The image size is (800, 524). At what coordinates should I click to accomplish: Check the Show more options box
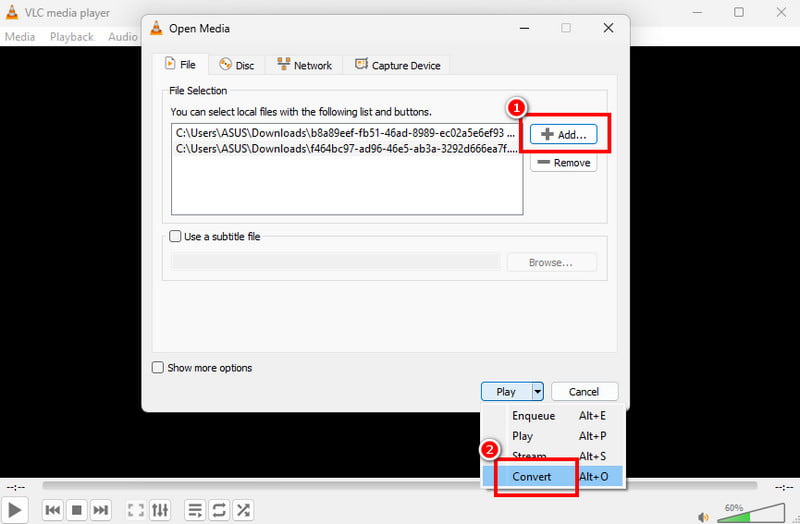(158, 368)
